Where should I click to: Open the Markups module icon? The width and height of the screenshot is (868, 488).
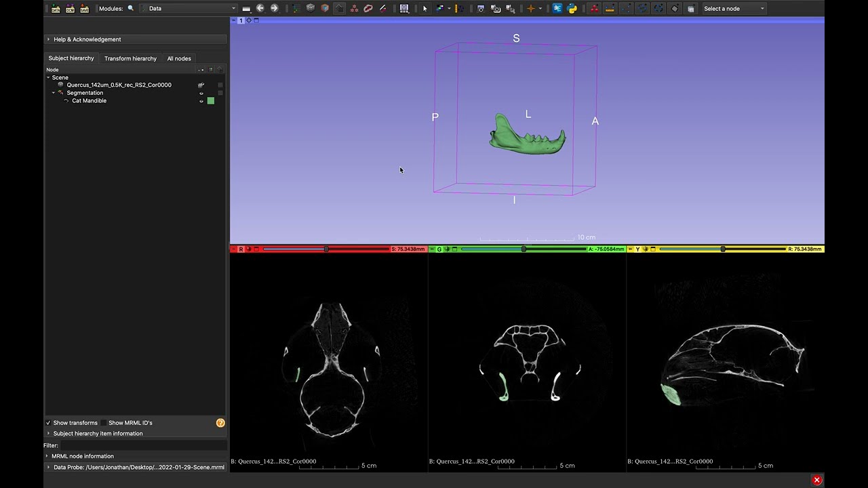[354, 8]
